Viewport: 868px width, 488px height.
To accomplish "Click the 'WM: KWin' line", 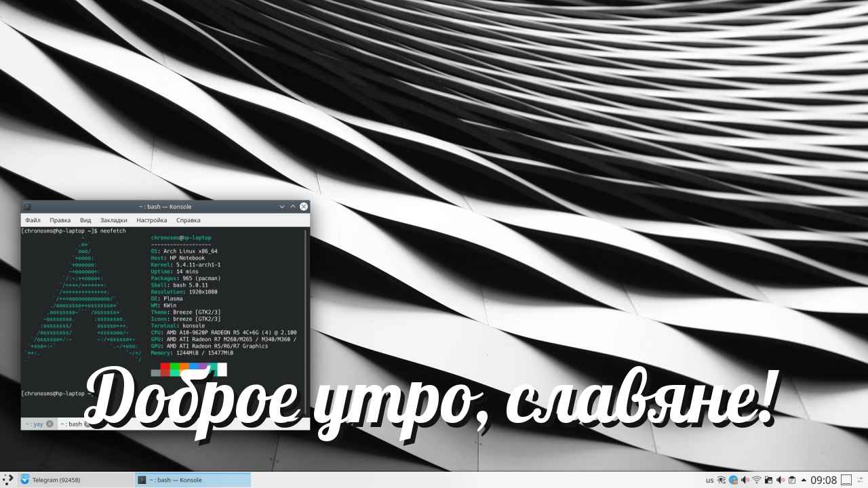I will pos(163,306).
